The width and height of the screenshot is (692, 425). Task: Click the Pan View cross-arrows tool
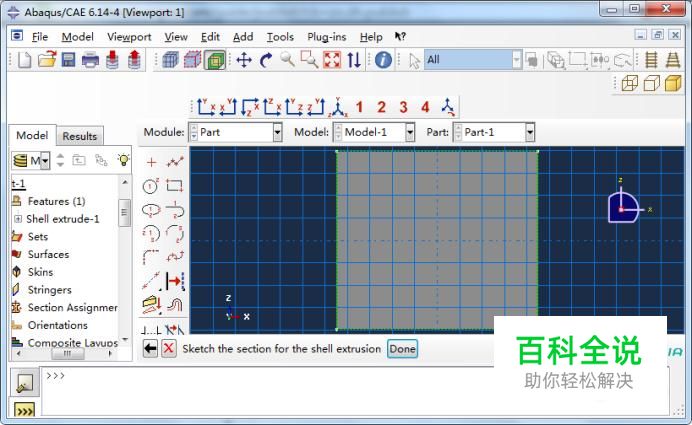pos(244,60)
